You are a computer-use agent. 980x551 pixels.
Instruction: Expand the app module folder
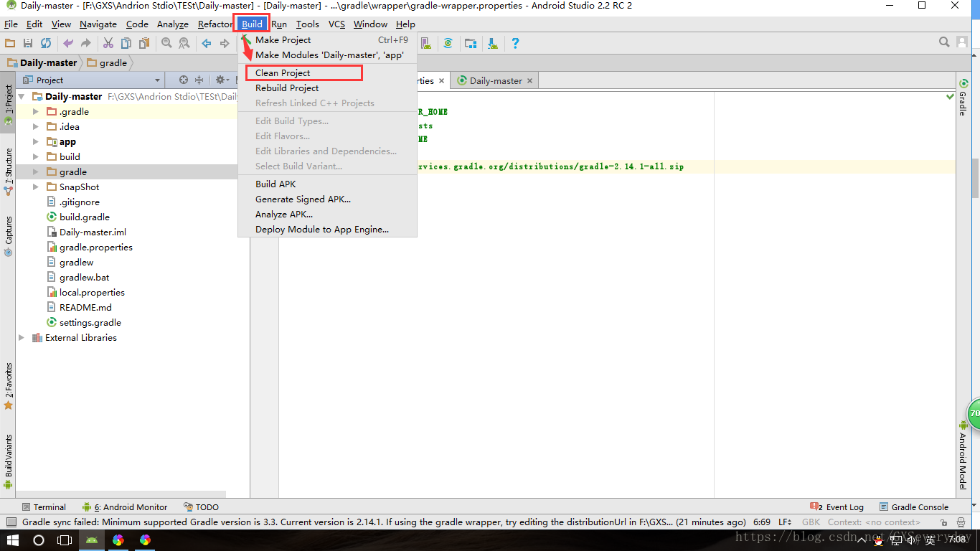(x=36, y=142)
